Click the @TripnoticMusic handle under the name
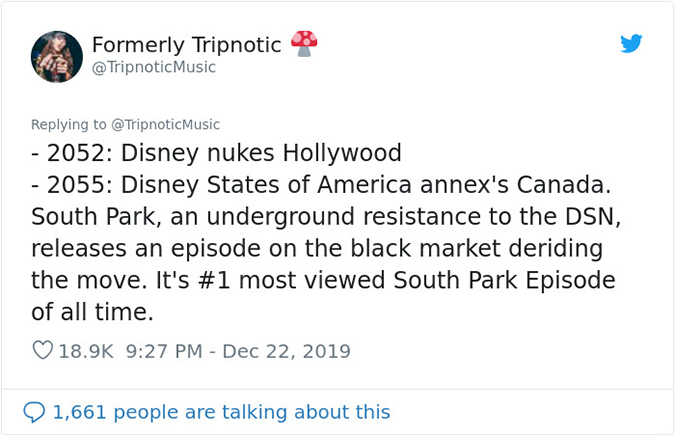 (153, 67)
